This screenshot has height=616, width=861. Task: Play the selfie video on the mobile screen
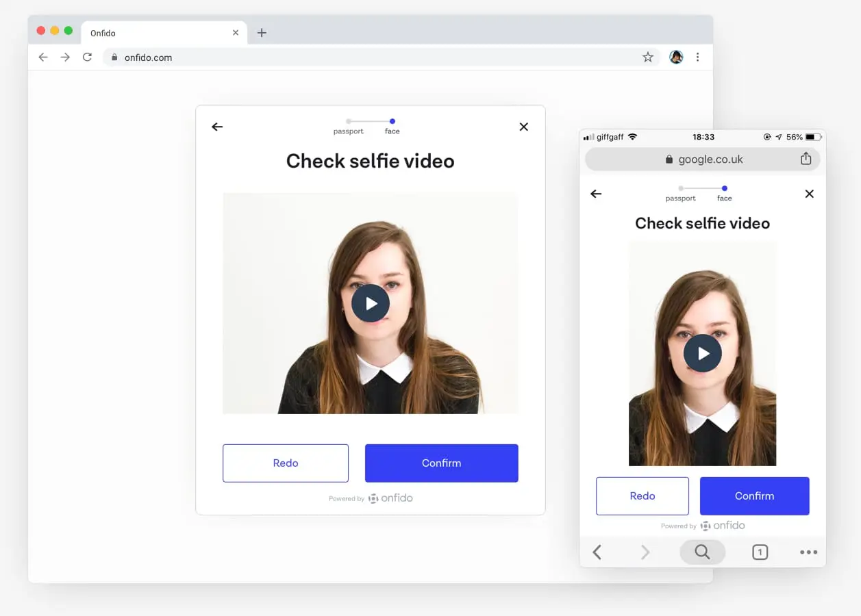pos(702,353)
